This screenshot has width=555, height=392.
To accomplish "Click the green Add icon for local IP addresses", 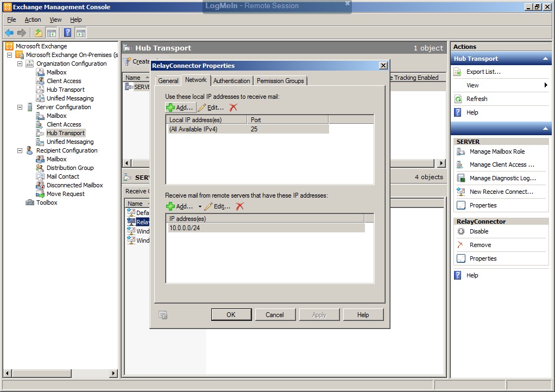I will [x=171, y=108].
